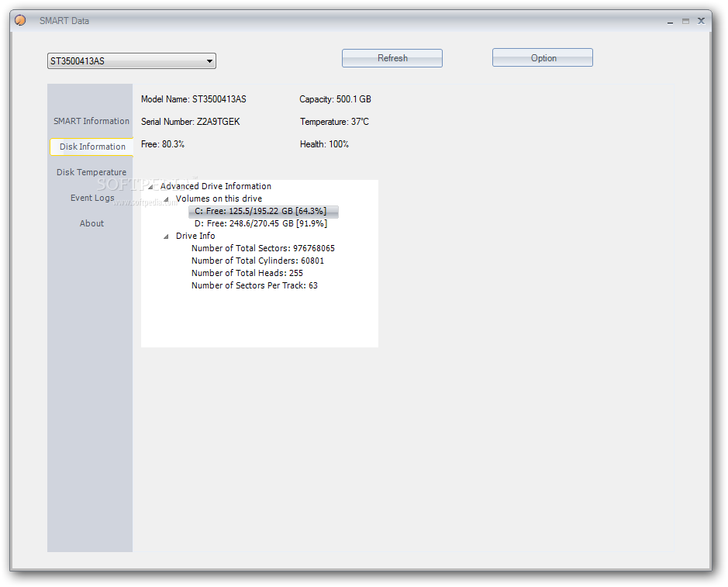Open the Disk Temperature tab
Screen dimensions: 728x587
(x=91, y=172)
